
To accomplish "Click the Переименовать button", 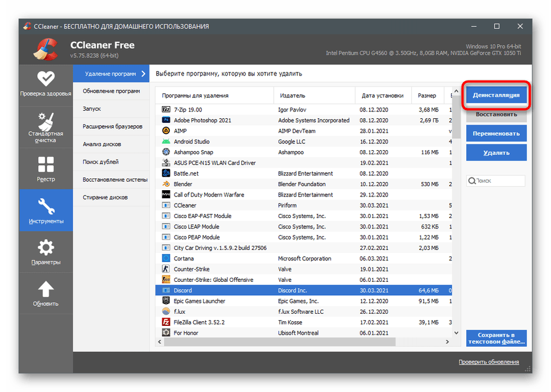I will pos(496,133).
